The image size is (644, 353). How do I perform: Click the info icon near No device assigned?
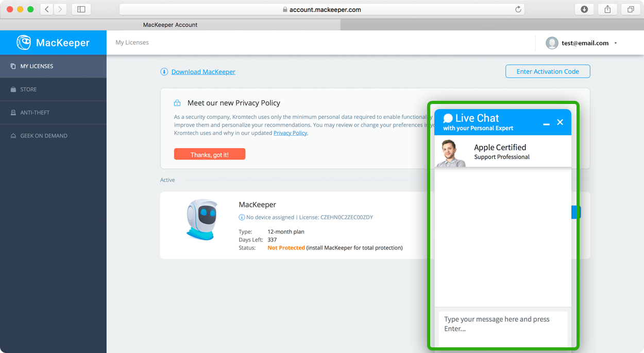[x=242, y=217]
